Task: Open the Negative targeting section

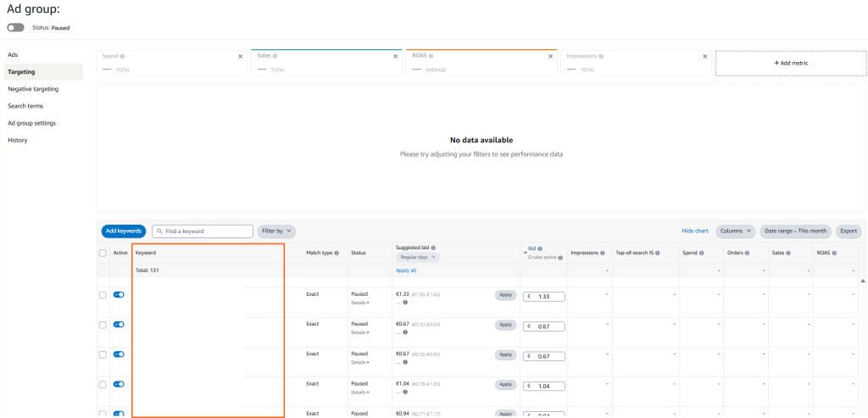Action: (33, 89)
